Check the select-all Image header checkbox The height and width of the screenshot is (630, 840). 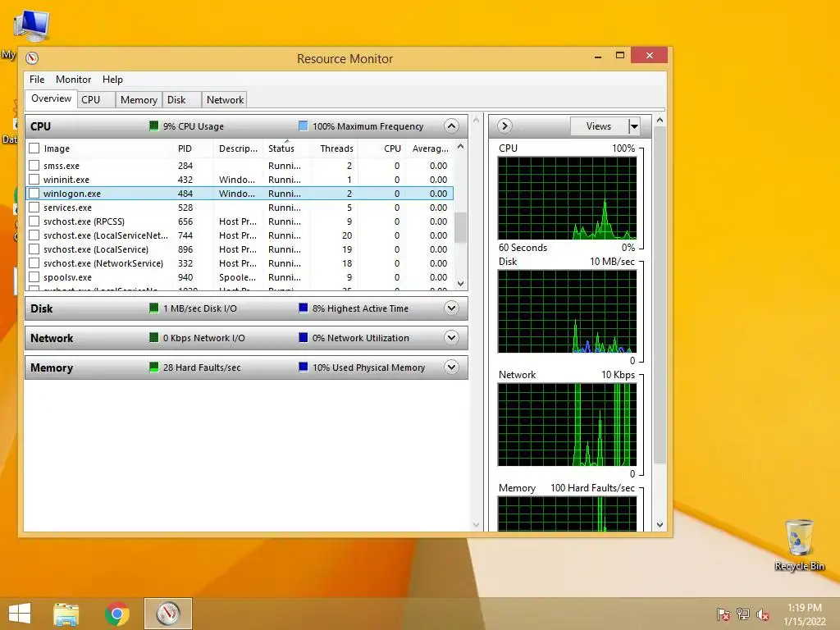pyautogui.click(x=34, y=148)
